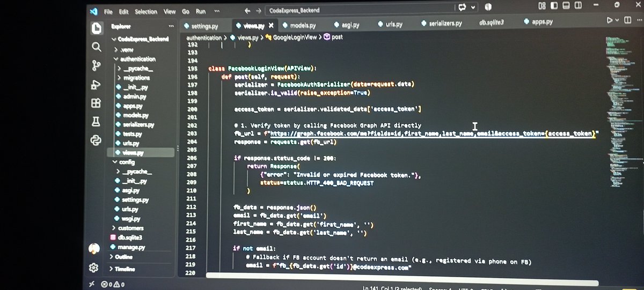
Task: Open tests.py in the explorer
Action: 132,134
